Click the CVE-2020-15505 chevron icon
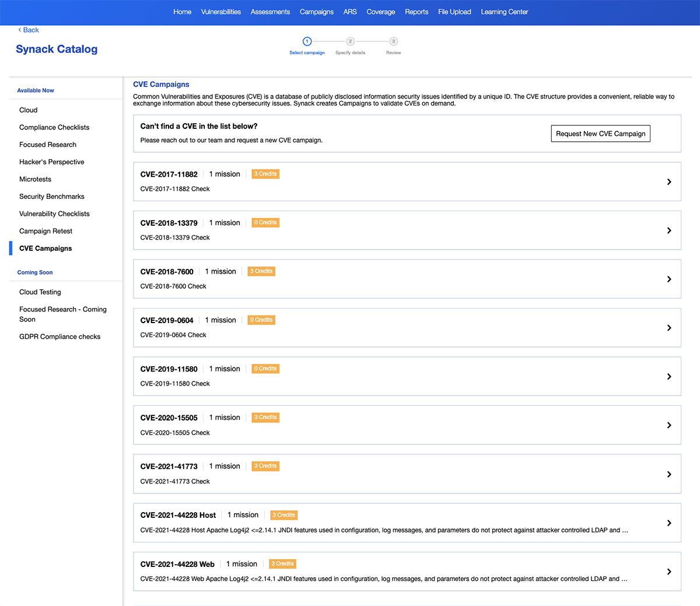 pos(669,425)
